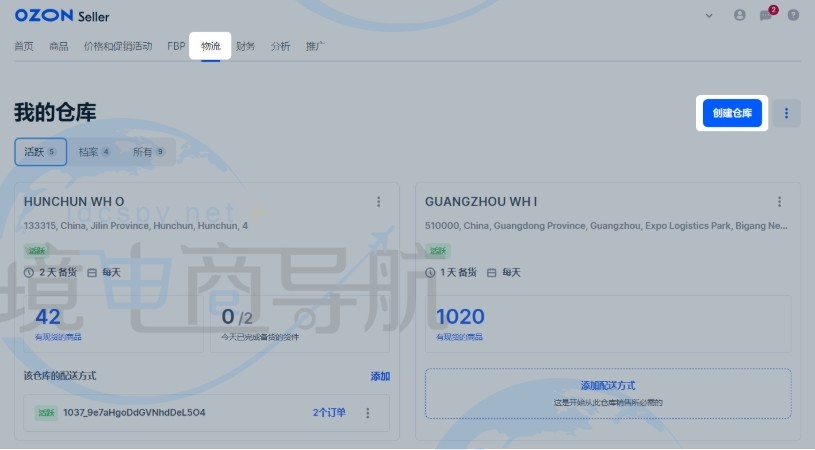Expand the account dropdown chevron in header
The height and width of the screenshot is (450, 815).
[x=709, y=16]
